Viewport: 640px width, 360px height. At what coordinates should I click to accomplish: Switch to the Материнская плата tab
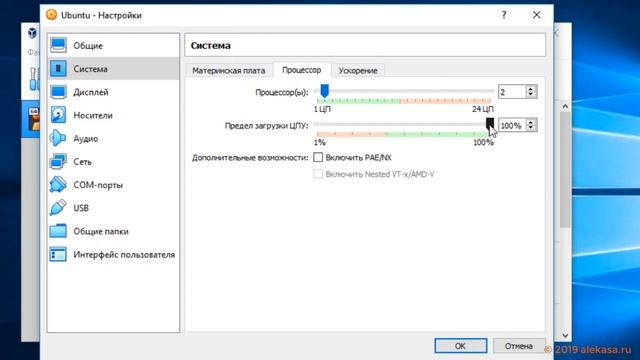(229, 70)
